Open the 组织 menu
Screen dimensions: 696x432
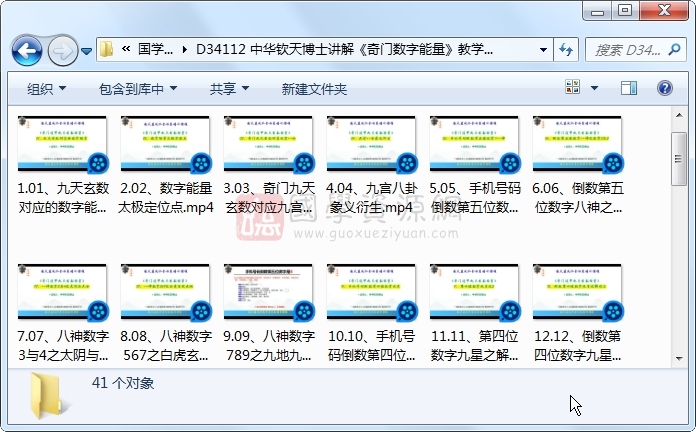pos(47,89)
